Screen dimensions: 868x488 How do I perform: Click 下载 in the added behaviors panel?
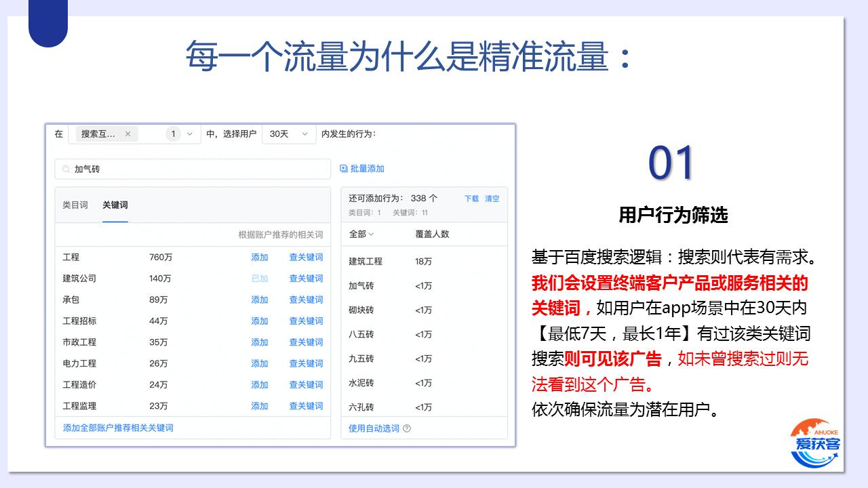tap(471, 199)
